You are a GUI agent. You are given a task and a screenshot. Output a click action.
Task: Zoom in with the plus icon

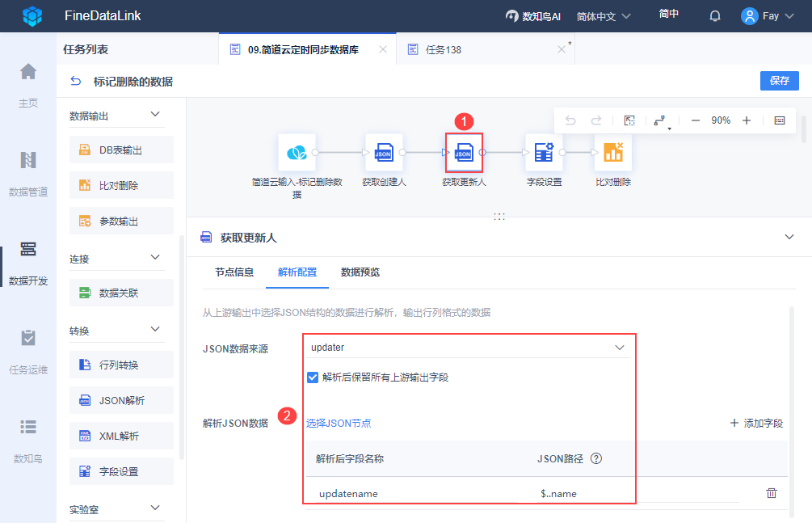click(747, 120)
